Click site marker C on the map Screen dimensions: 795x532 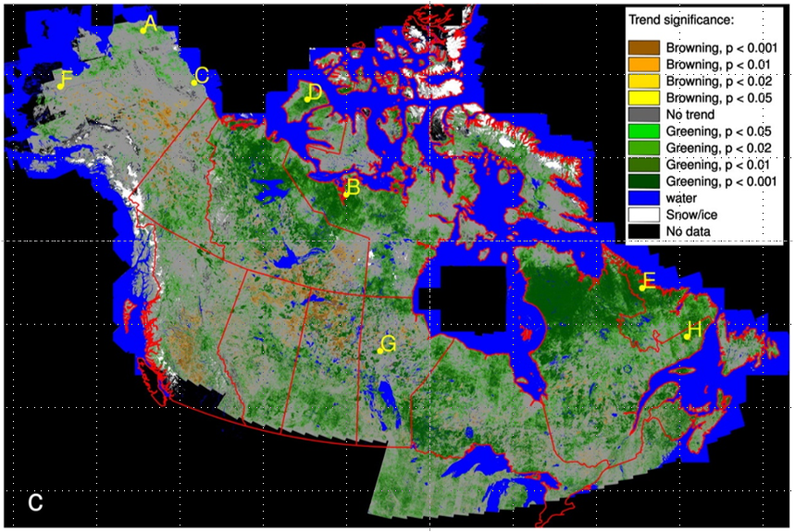(x=194, y=82)
